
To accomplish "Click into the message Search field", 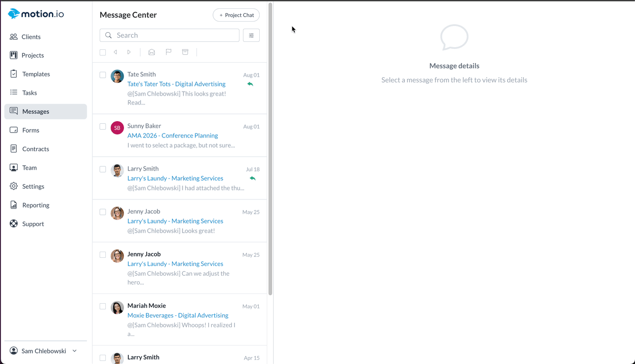I will (x=175, y=35).
